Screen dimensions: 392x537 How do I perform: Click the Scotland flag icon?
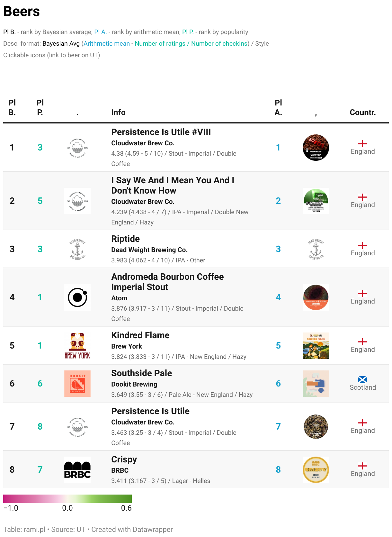362,380
